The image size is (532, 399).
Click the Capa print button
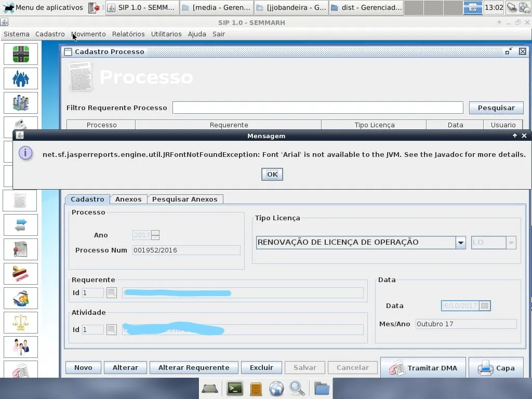pyautogui.click(x=496, y=368)
